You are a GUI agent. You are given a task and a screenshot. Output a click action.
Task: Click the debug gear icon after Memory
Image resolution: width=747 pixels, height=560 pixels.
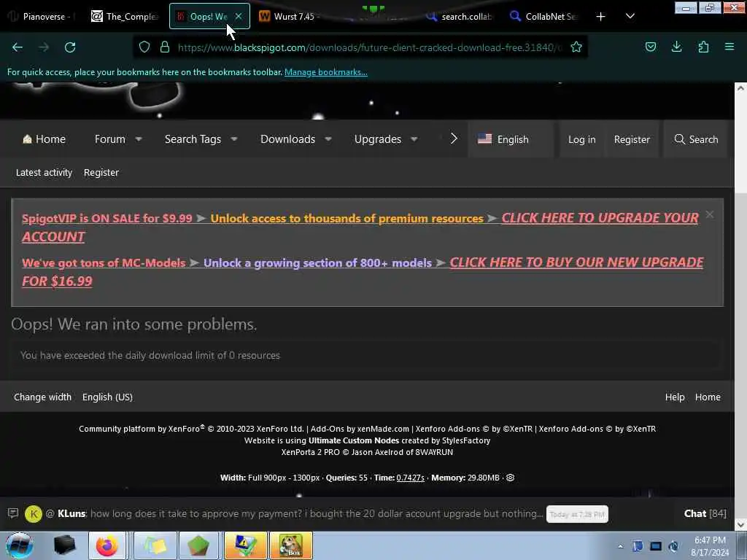tap(510, 478)
